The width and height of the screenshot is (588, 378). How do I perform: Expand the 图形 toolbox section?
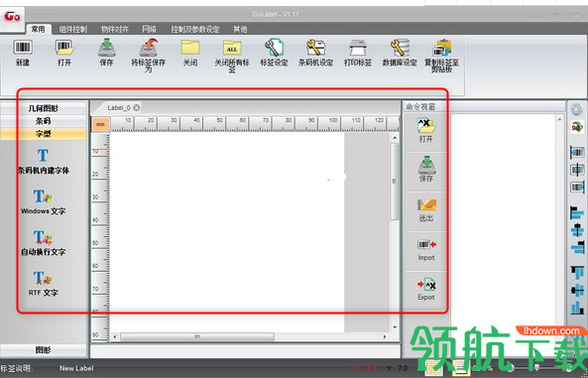44,350
